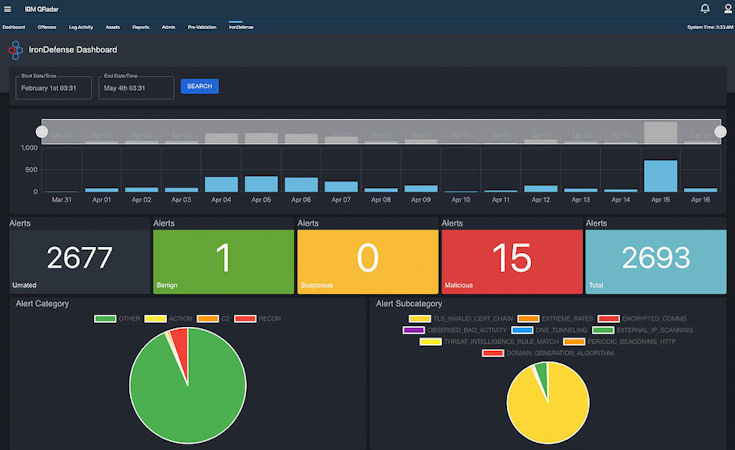Click the SEARCH button
Image resolution: width=735 pixels, height=450 pixels.
pos(200,86)
